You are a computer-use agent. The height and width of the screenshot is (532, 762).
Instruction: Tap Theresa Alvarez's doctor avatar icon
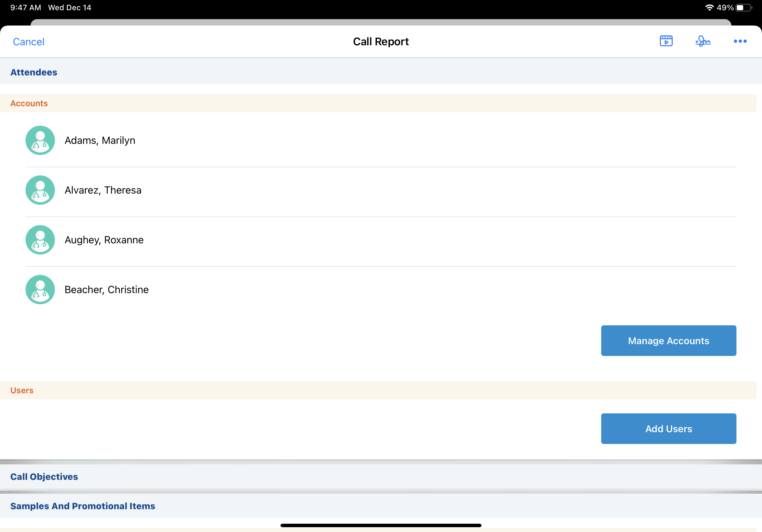point(40,190)
